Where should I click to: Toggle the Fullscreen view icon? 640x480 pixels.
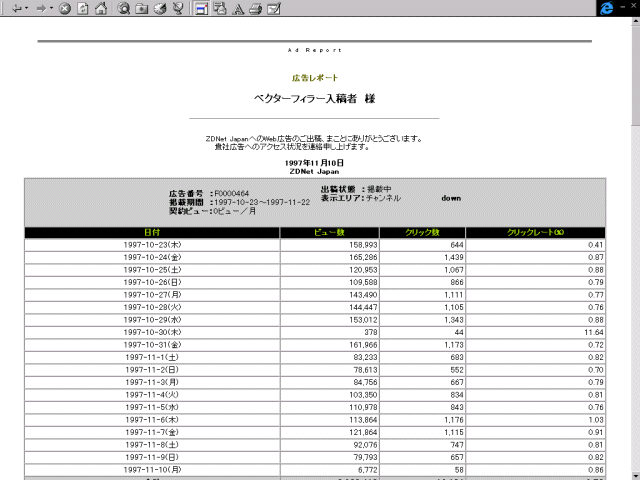pyautogui.click(x=201, y=9)
